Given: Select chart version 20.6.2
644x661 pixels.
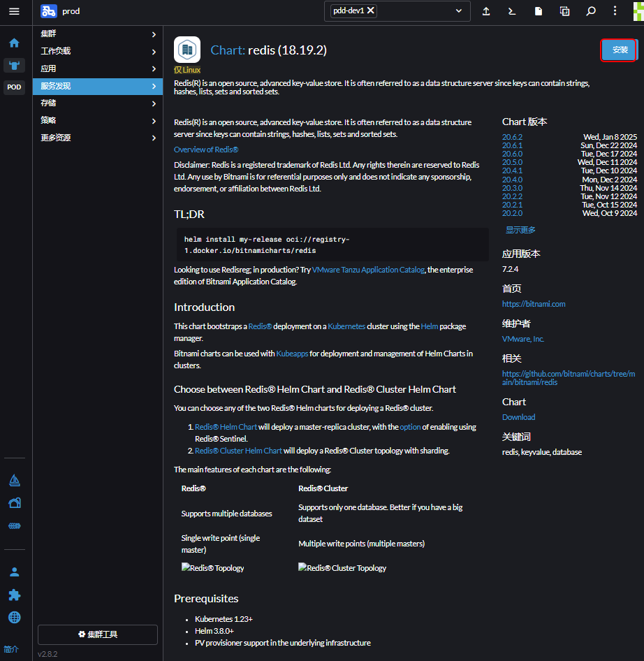Looking at the screenshot, I should tap(512, 137).
